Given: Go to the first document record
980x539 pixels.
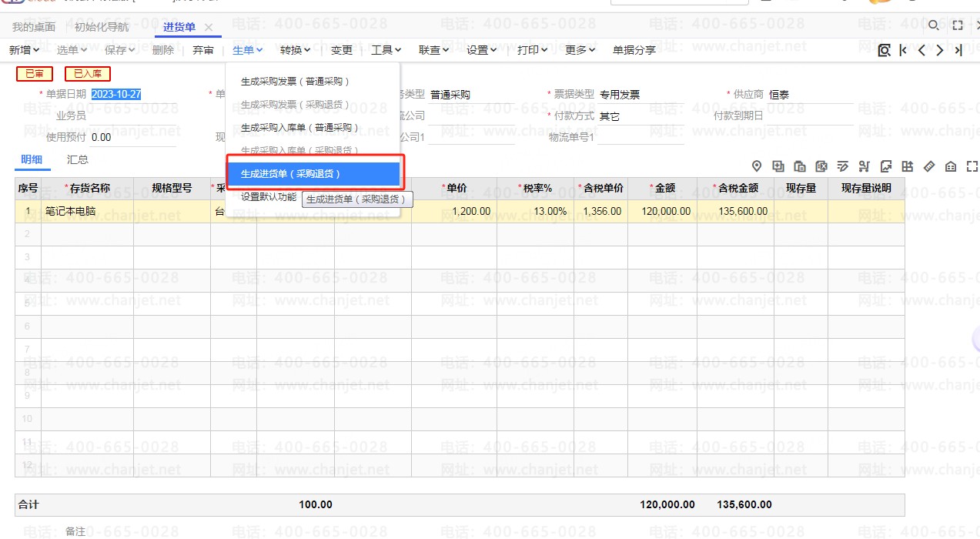Looking at the screenshot, I should coord(903,50).
